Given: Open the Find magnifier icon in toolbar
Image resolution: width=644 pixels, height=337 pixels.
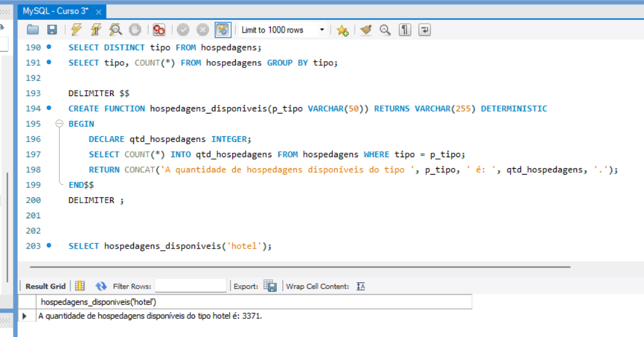Looking at the screenshot, I should click(x=385, y=30).
